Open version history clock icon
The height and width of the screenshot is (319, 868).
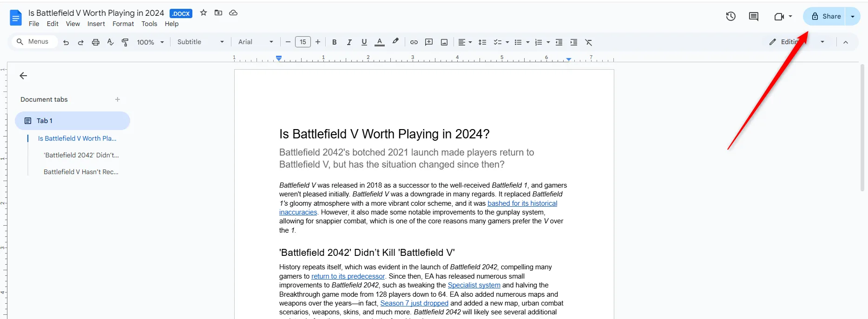pos(731,16)
